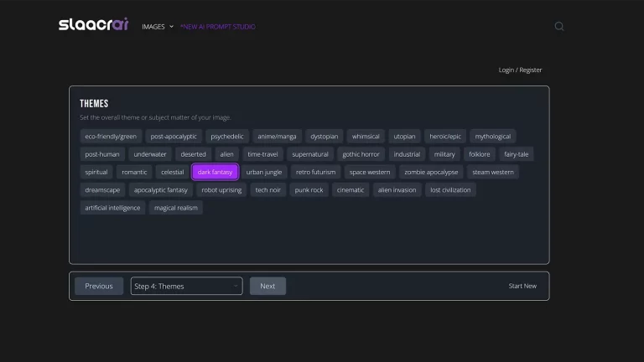Click the Start New link
The image size is (644, 362).
point(522,286)
